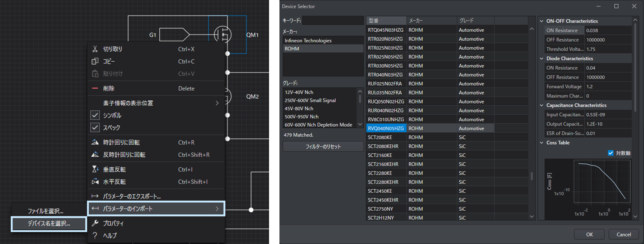
Task: Click the scissors Cut icon in context menu
Action: 95,49
